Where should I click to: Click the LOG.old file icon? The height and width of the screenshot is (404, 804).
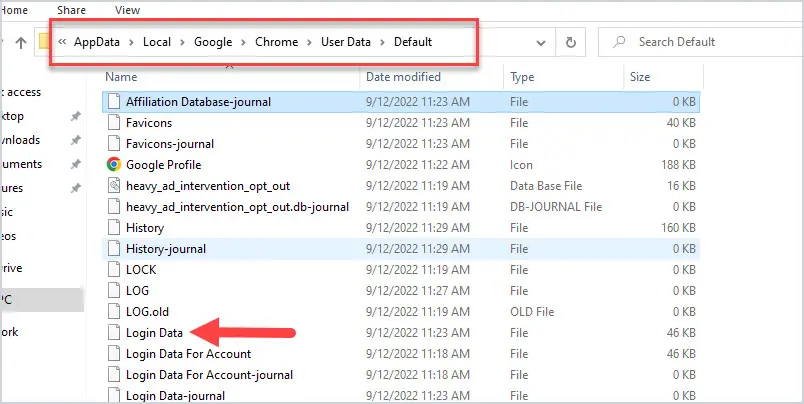coord(114,312)
